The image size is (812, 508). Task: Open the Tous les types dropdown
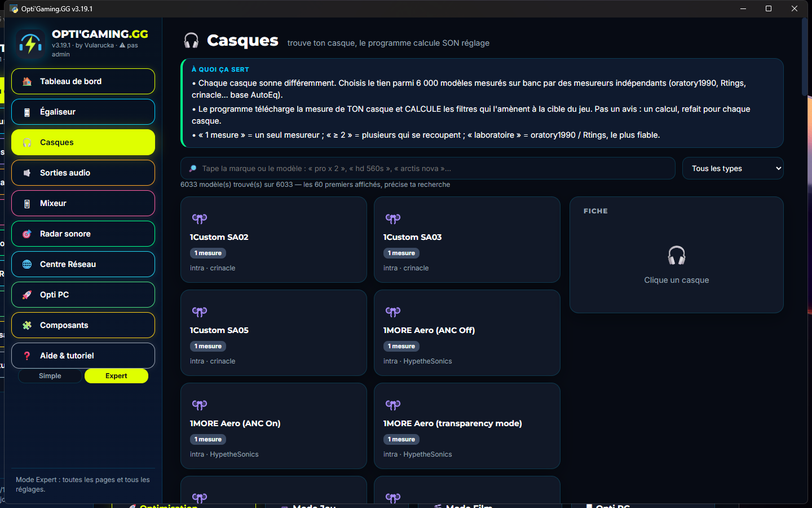click(732, 168)
